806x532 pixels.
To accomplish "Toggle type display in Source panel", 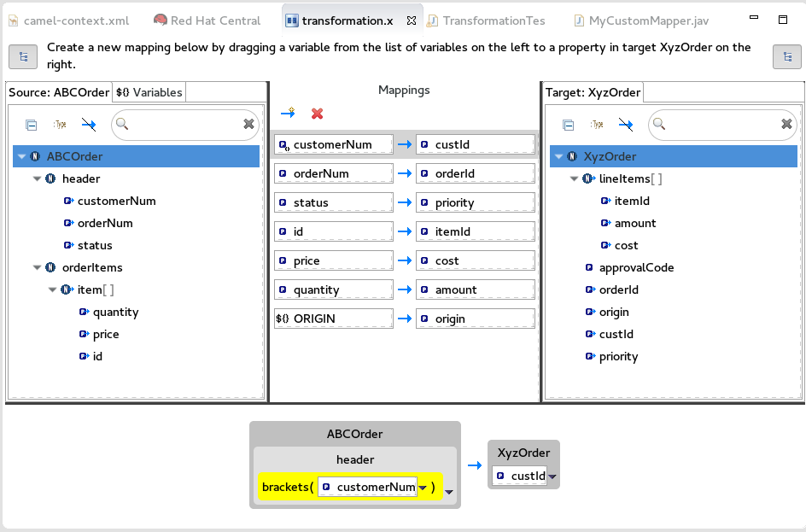I will pyautogui.click(x=60, y=125).
